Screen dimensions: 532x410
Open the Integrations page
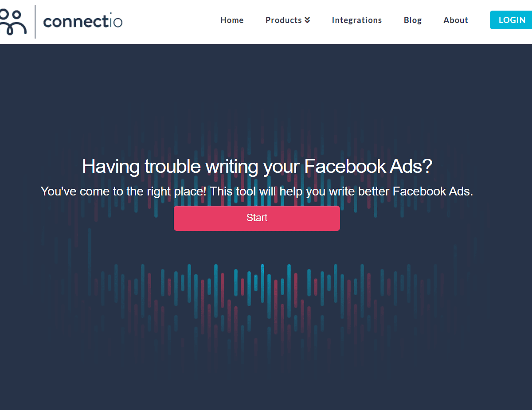tap(356, 20)
